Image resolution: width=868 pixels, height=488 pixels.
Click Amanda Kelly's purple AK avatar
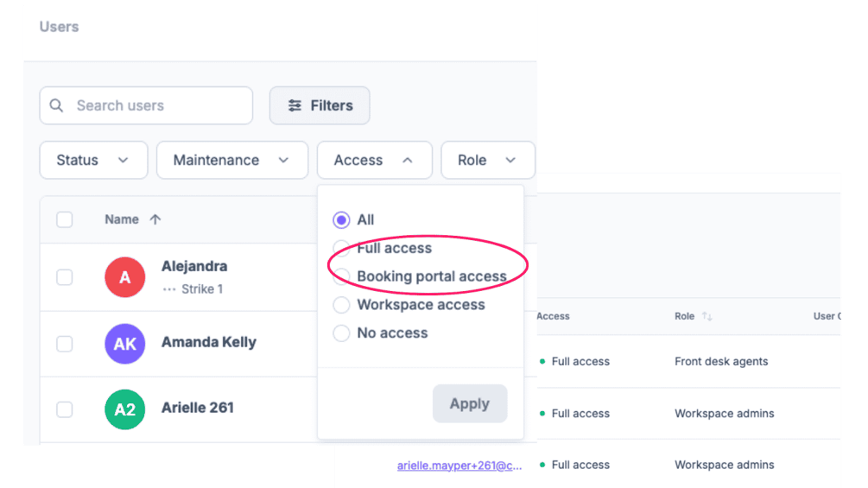pos(125,344)
